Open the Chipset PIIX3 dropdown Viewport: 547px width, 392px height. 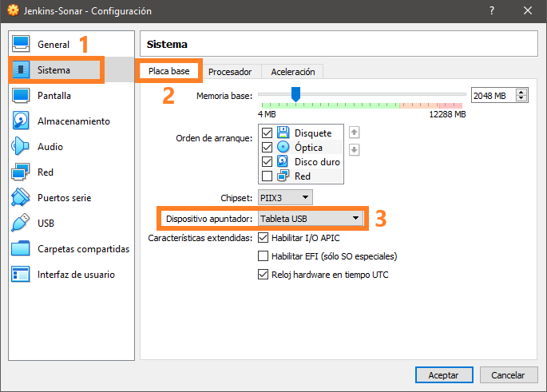tap(285, 197)
